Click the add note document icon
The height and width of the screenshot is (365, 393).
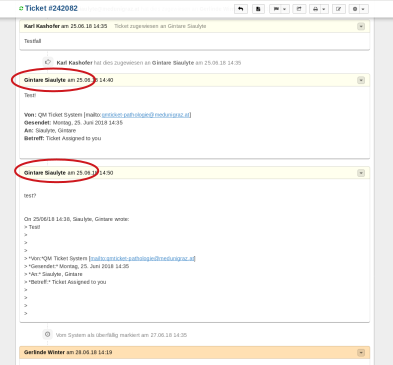(x=258, y=9)
